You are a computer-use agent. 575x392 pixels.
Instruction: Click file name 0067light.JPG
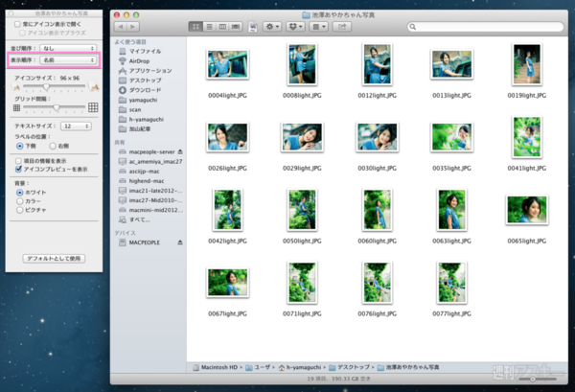[228, 313]
